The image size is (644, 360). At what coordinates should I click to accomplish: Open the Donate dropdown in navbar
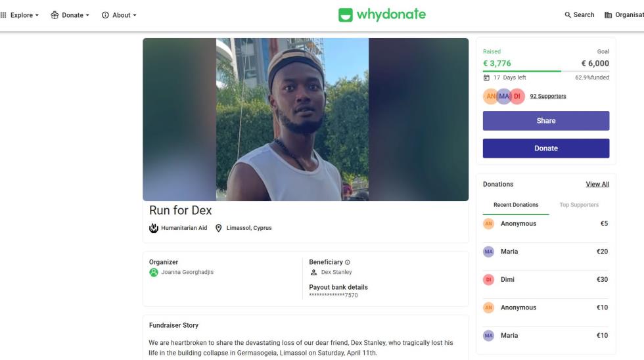click(x=70, y=15)
